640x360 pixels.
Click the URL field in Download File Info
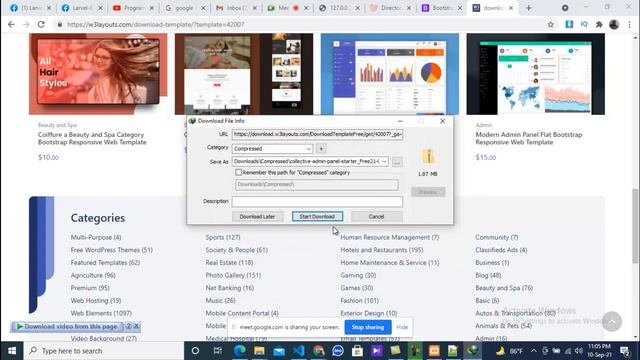click(317, 134)
